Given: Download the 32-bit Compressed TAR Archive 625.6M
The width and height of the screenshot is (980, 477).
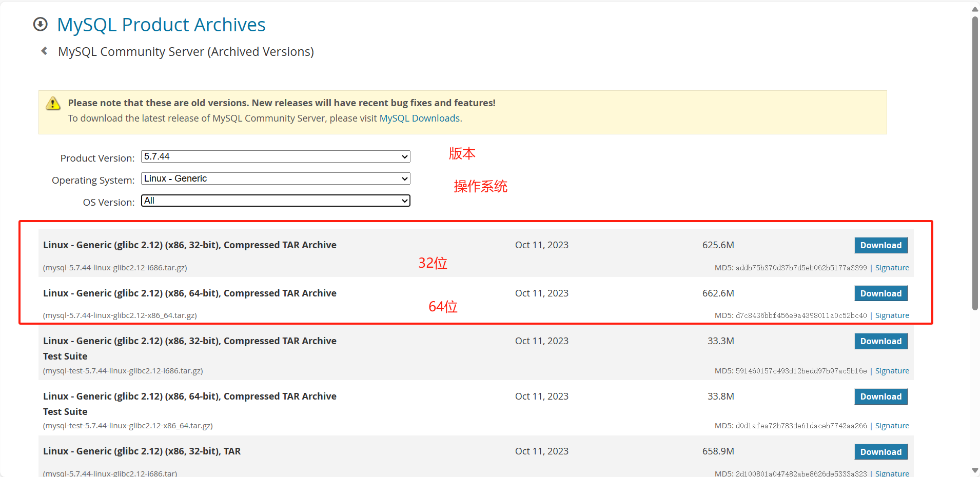Looking at the screenshot, I should point(880,245).
